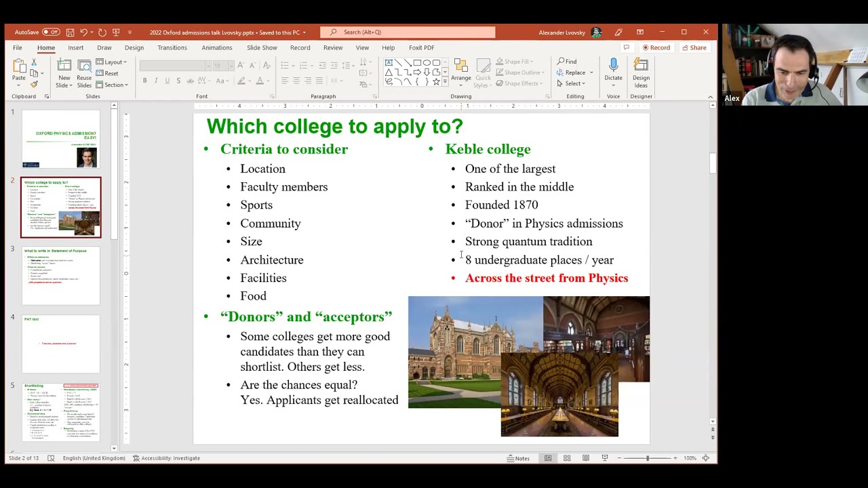
Task: Click the red Record button
Action: coord(656,47)
